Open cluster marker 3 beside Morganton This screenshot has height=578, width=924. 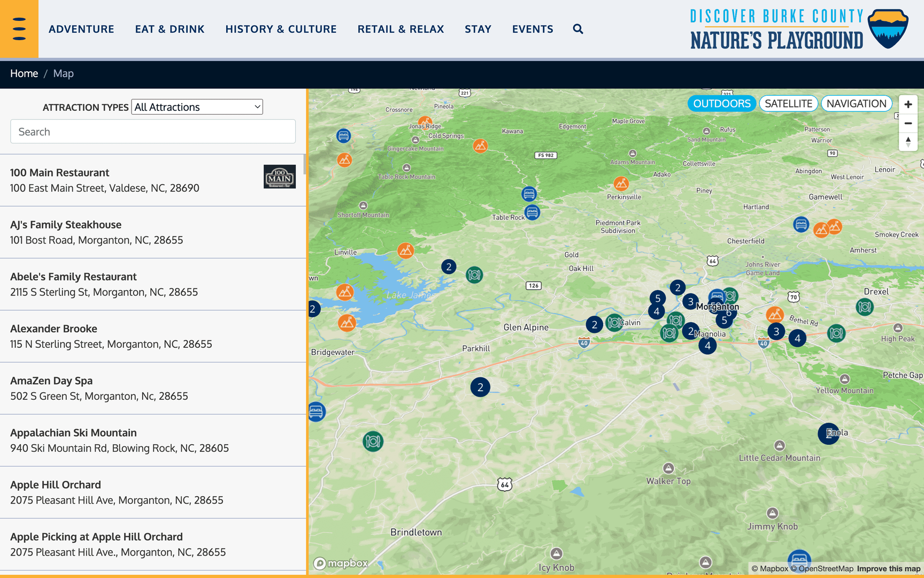click(690, 302)
